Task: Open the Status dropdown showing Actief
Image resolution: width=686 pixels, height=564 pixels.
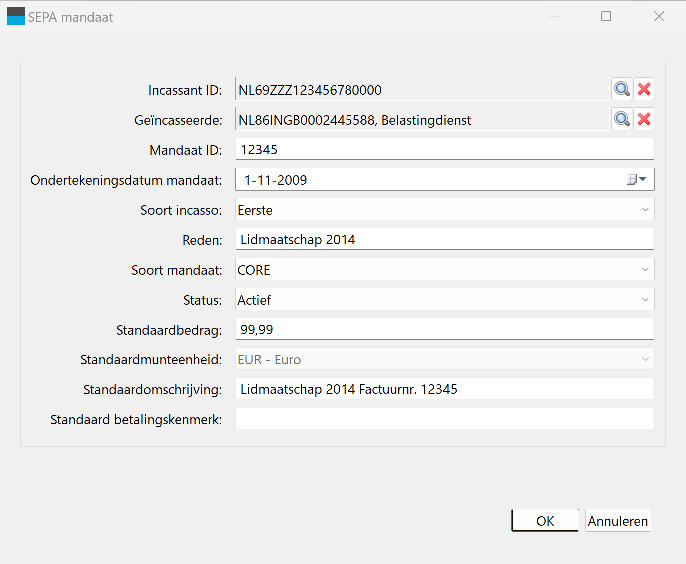Action: point(444,300)
